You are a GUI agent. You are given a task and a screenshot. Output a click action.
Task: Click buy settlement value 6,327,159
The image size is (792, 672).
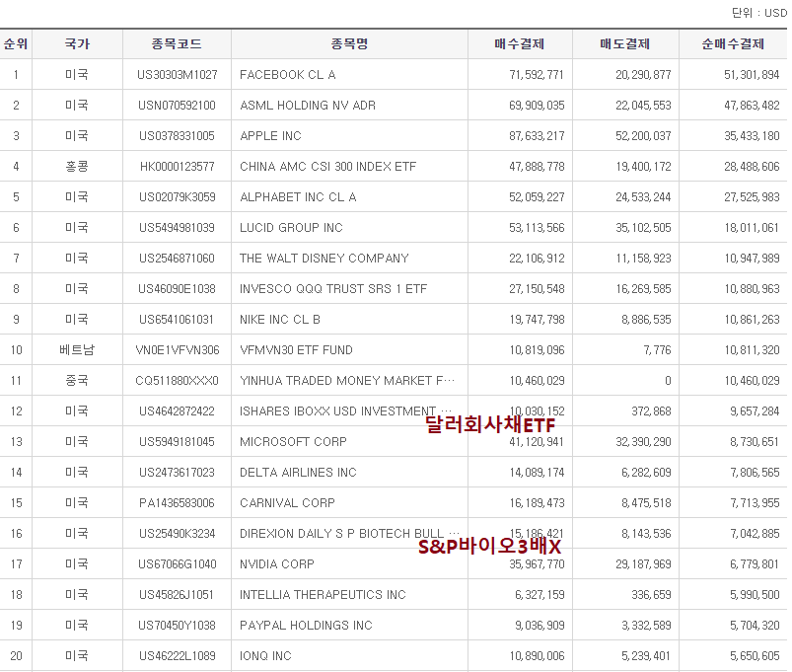540,594
